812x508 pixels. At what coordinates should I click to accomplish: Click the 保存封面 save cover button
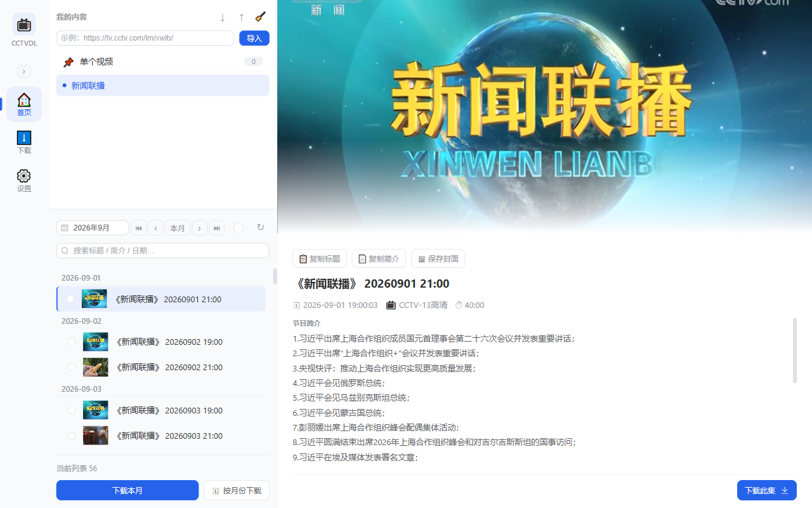[x=438, y=258]
